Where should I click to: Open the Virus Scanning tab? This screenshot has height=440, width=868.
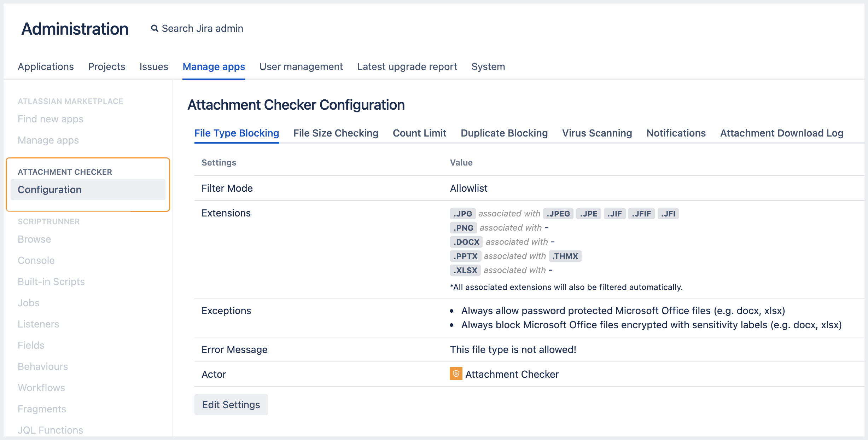pos(596,133)
